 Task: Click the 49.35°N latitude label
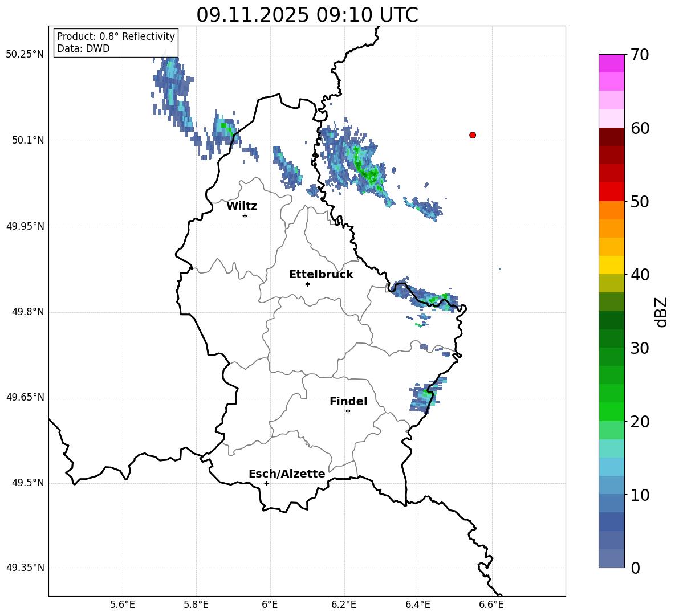[x=25, y=568]
